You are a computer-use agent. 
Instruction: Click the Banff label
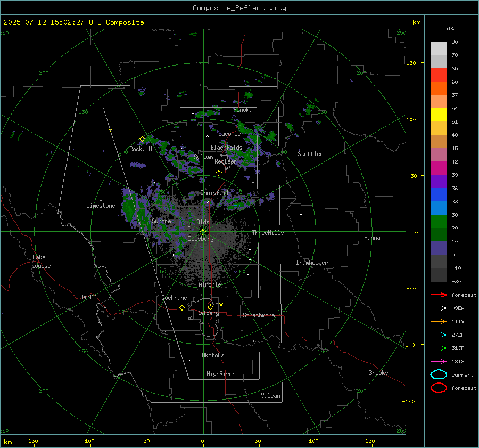click(88, 297)
